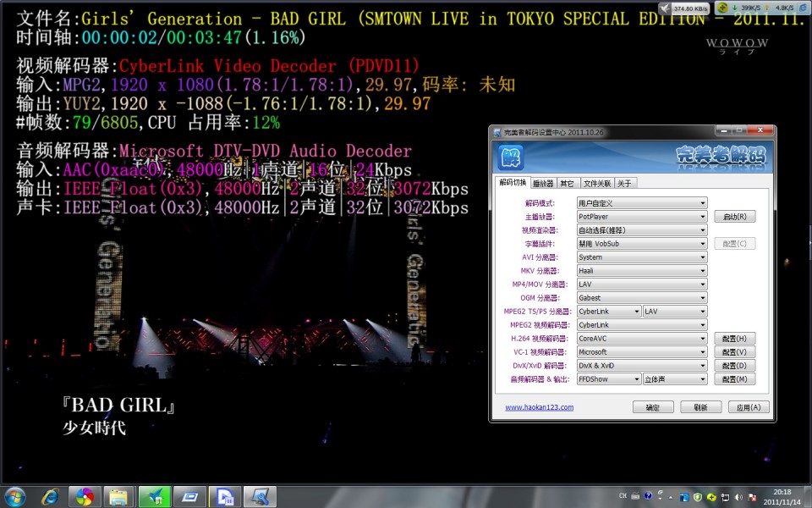Open the 主播放器 dropdown showing PotPlayer
Screen dimensions: 812x508
point(642,217)
